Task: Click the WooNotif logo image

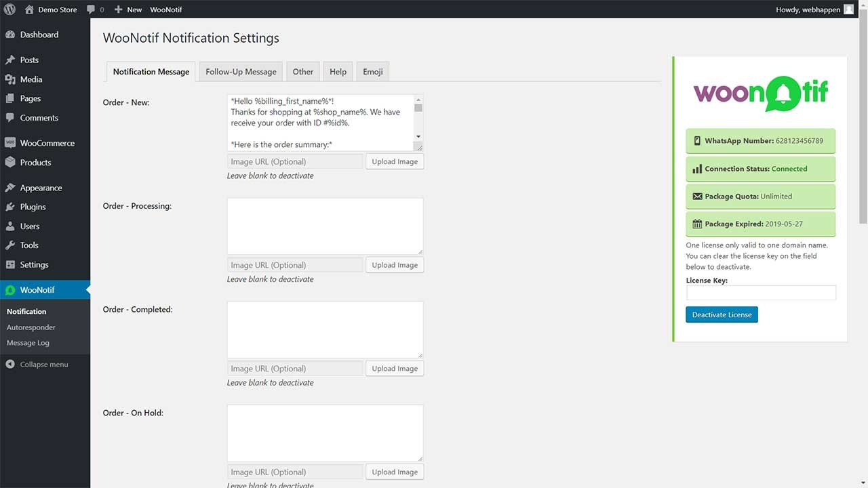Action: click(x=761, y=94)
